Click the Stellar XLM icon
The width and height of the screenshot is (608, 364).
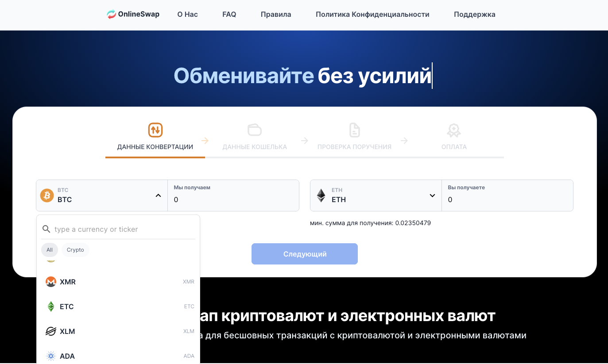coord(51,331)
